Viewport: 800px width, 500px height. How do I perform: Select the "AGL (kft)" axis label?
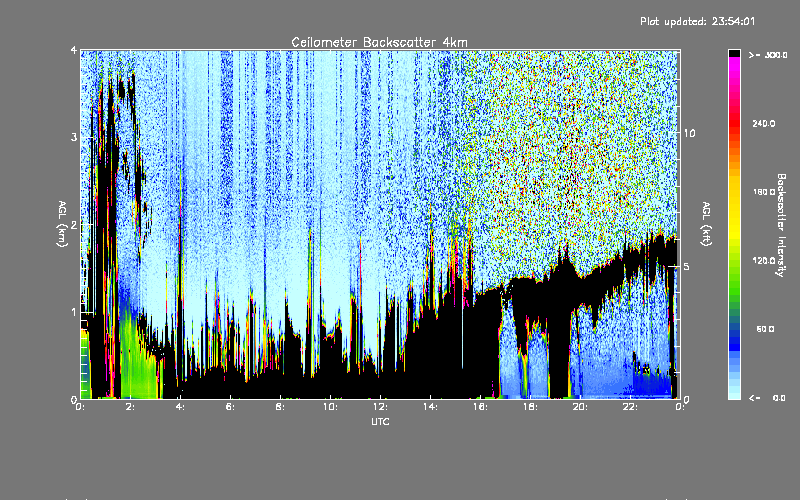click(706, 223)
